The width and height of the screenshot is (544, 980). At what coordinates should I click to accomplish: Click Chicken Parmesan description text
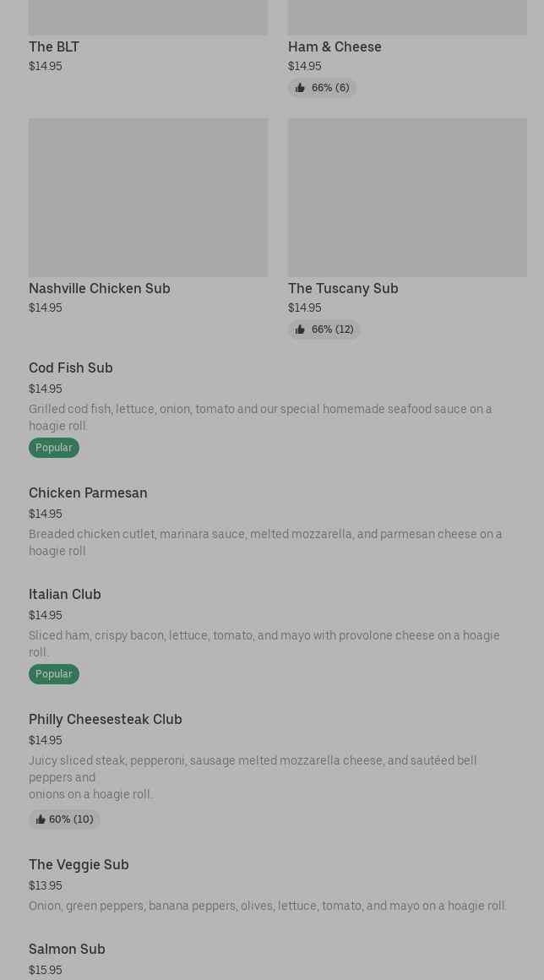265,542
